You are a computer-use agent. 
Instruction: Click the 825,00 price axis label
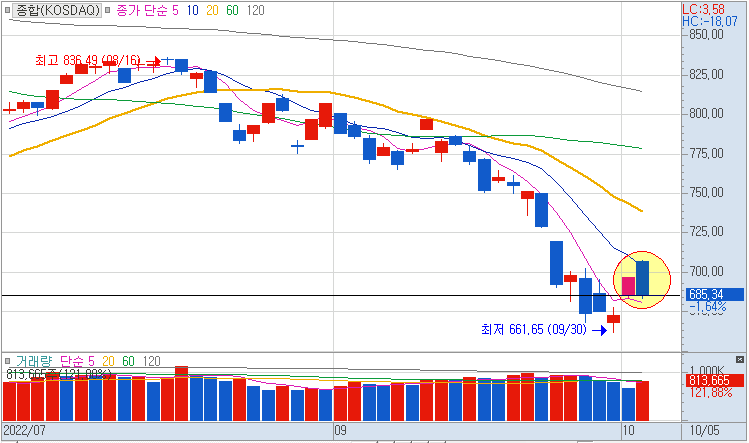(706, 75)
